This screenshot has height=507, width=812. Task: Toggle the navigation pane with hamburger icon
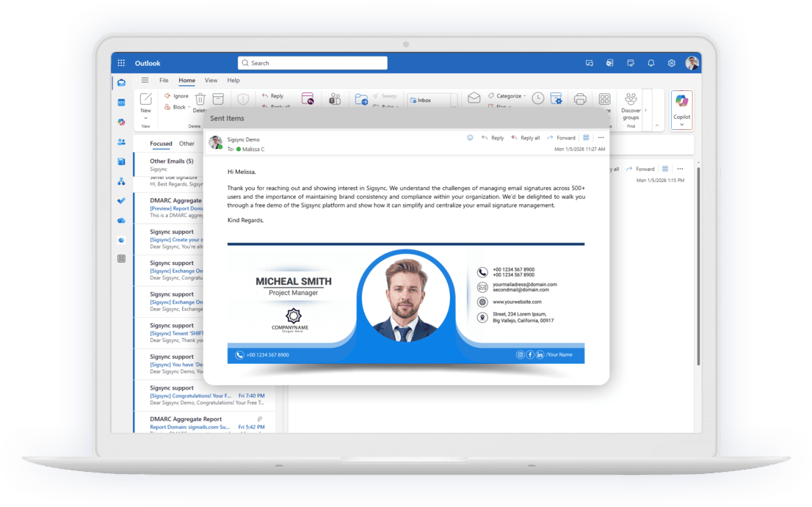[x=145, y=80]
